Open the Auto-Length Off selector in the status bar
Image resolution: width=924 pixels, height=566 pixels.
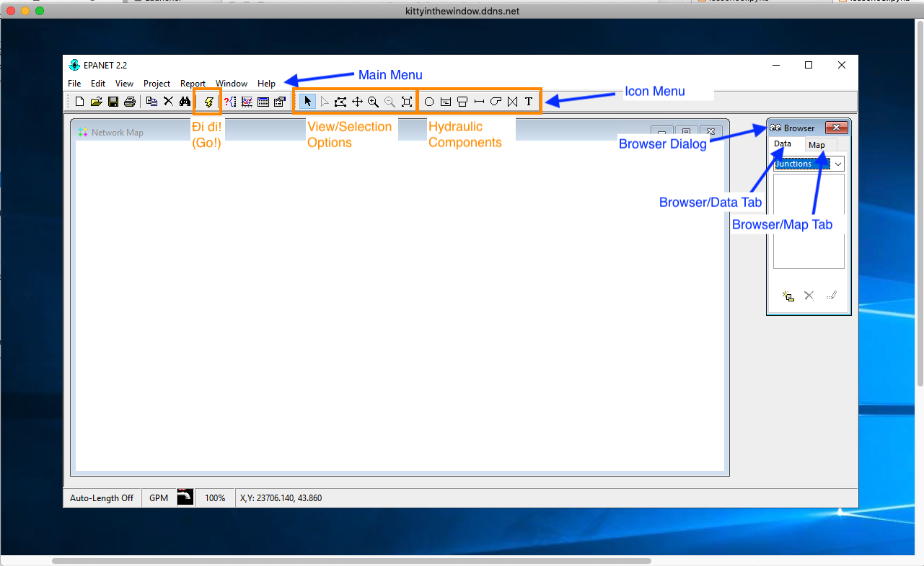(102, 498)
